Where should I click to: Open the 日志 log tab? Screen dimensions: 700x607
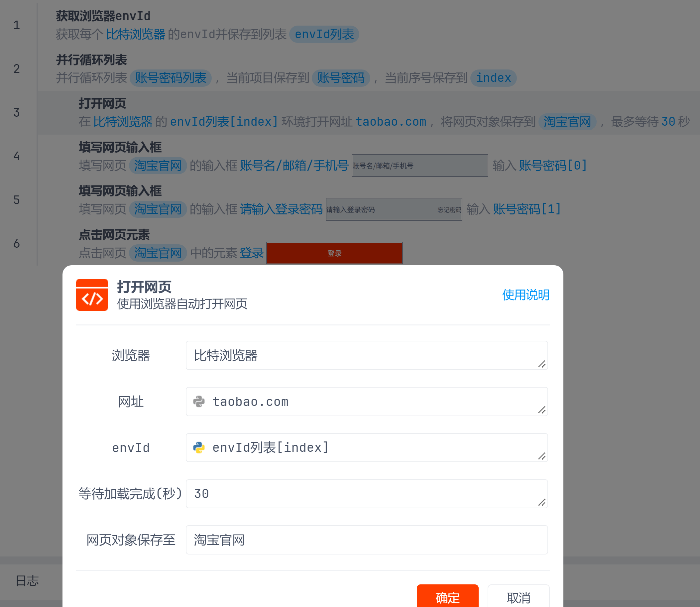[x=27, y=581]
